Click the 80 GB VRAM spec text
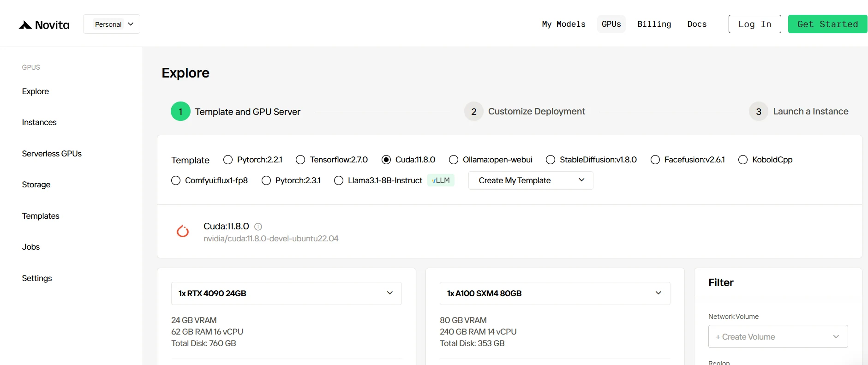868x365 pixels. 463,320
